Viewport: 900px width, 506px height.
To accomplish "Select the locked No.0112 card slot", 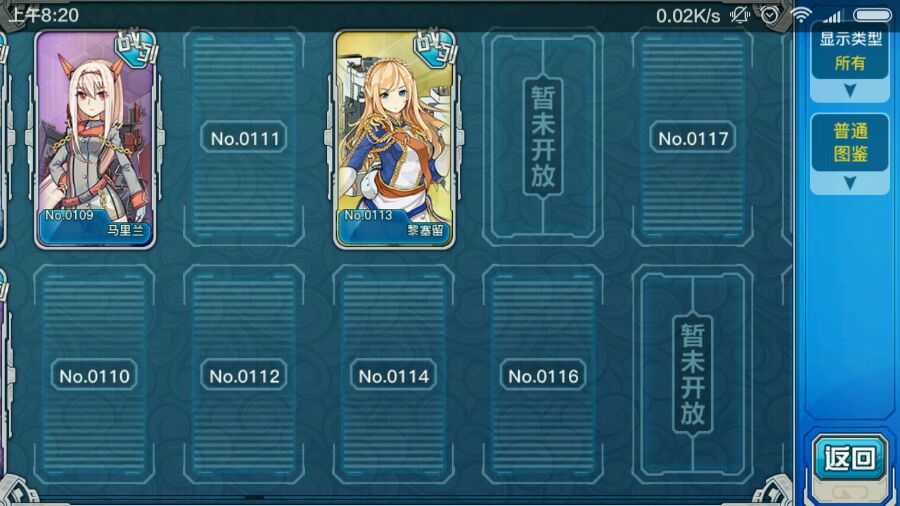I will (244, 375).
